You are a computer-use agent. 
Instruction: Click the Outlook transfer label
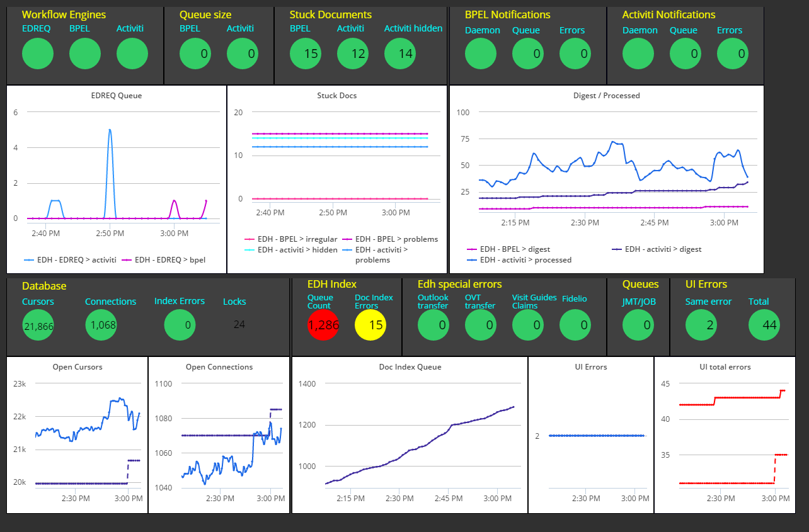(x=433, y=302)
